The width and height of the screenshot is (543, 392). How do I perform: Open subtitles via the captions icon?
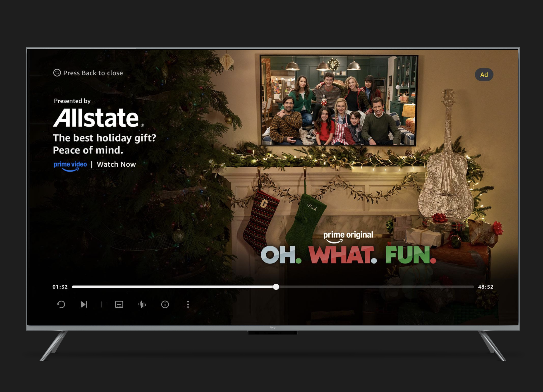point(119,305)
